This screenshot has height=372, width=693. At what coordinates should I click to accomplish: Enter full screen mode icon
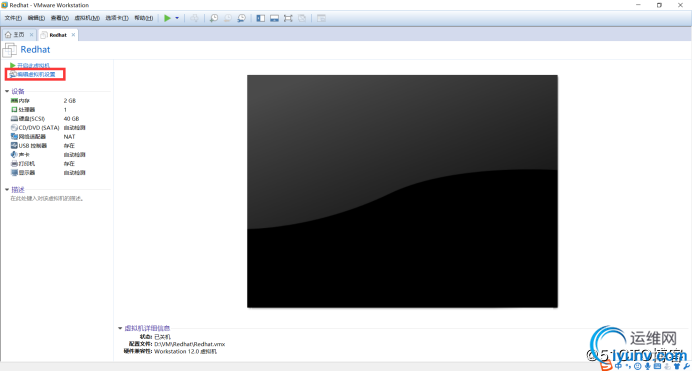point(288,18)
